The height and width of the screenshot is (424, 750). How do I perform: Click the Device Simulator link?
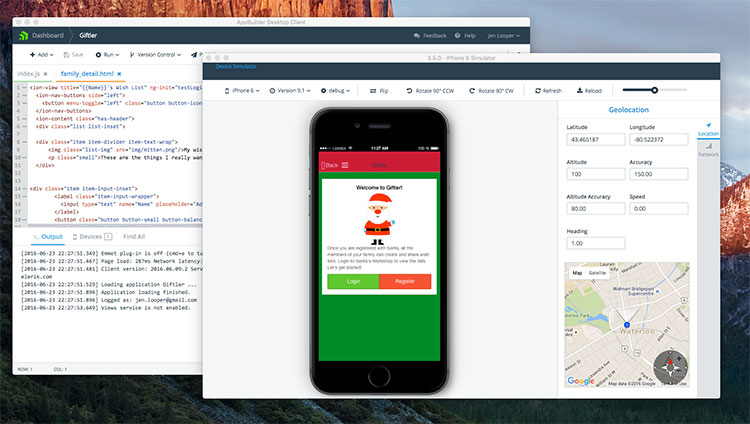tap(236, 67)
